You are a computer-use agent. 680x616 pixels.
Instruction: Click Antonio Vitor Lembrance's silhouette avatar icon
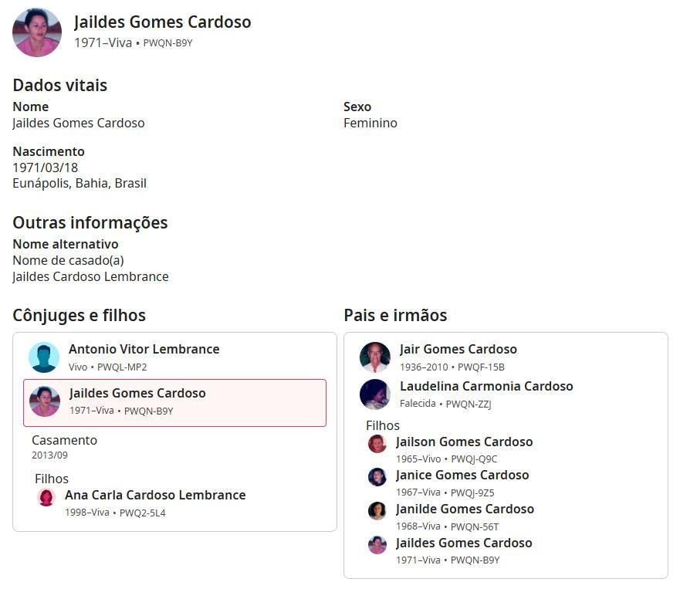44,357
